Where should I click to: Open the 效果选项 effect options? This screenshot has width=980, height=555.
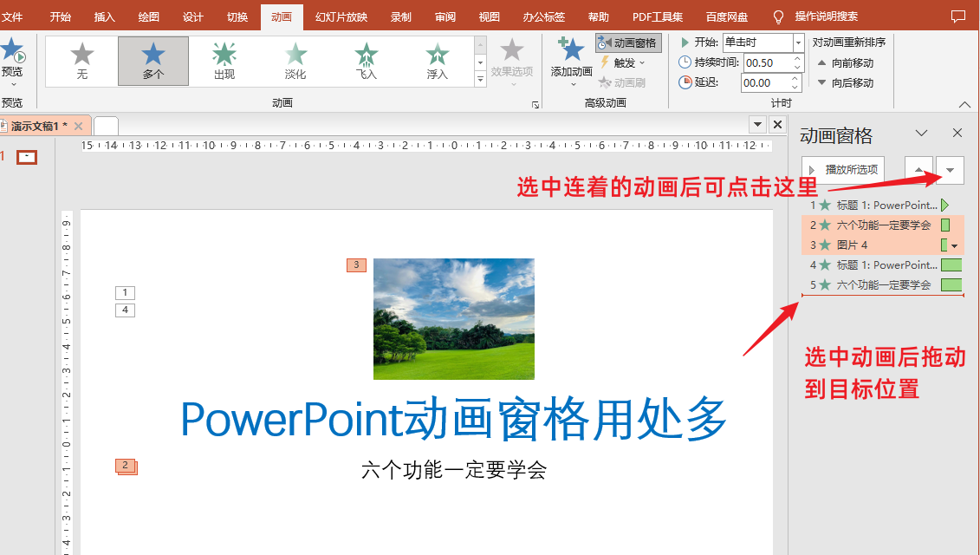click(512, 61)
